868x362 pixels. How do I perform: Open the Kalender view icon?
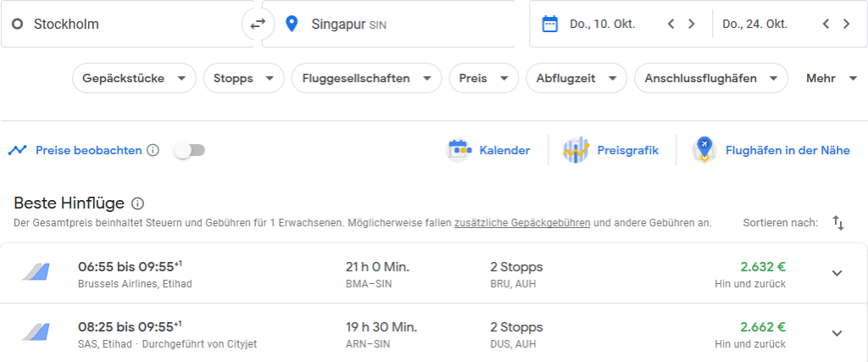click(x=459, y=150)
